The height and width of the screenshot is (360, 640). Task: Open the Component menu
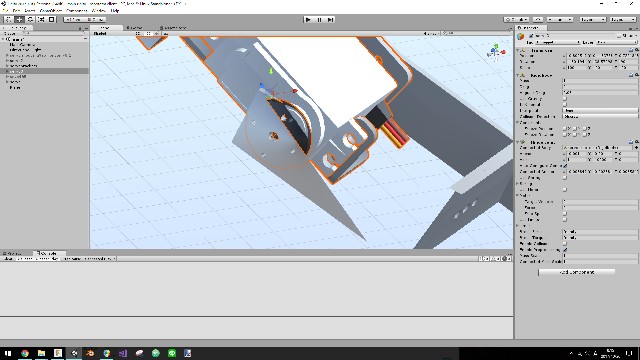coord(77,10)
